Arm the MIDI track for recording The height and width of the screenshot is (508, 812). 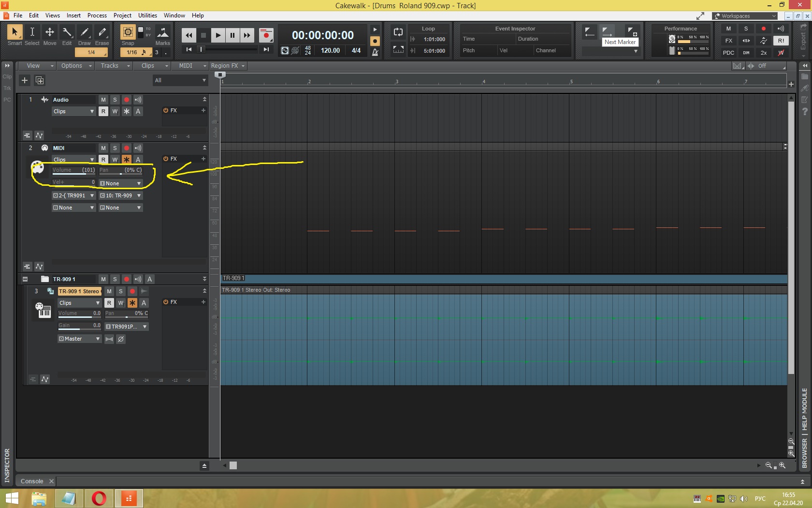coord(127,148)
